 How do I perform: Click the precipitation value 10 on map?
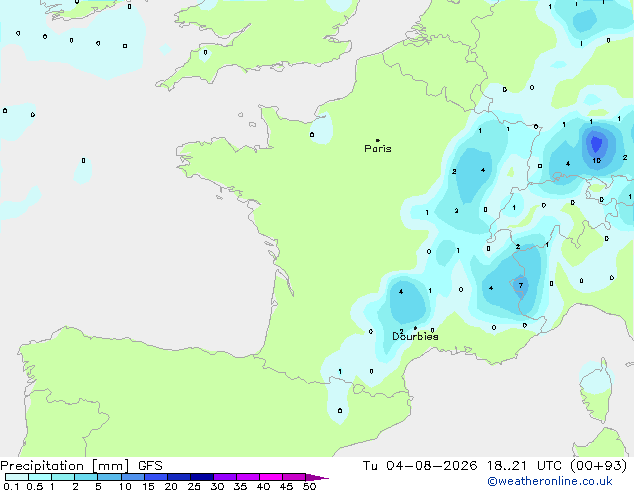[596, 161]
